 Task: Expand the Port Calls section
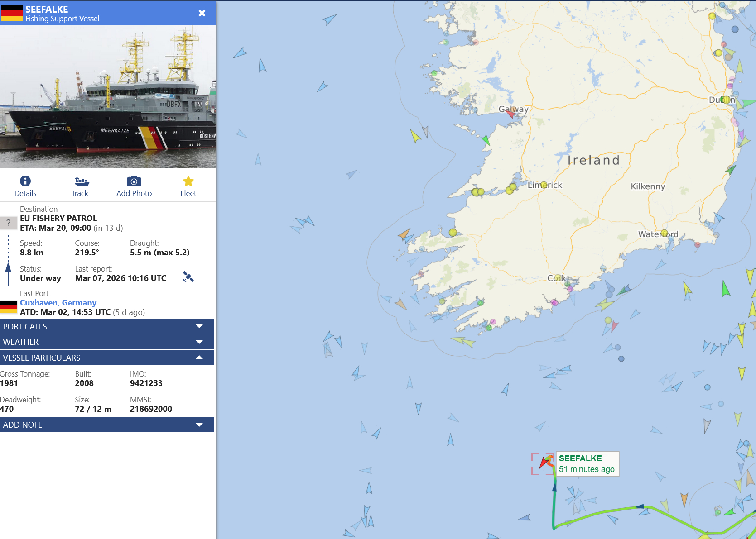pos(107,326)
